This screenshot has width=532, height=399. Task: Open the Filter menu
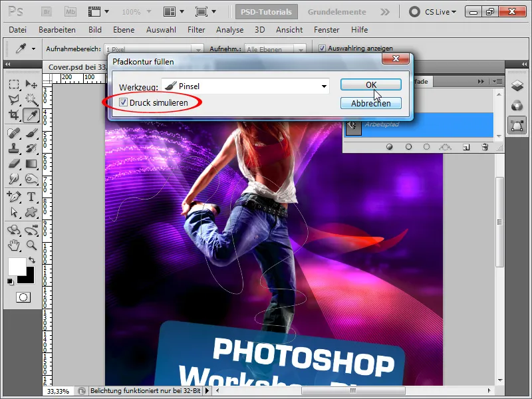pos(196,30)
